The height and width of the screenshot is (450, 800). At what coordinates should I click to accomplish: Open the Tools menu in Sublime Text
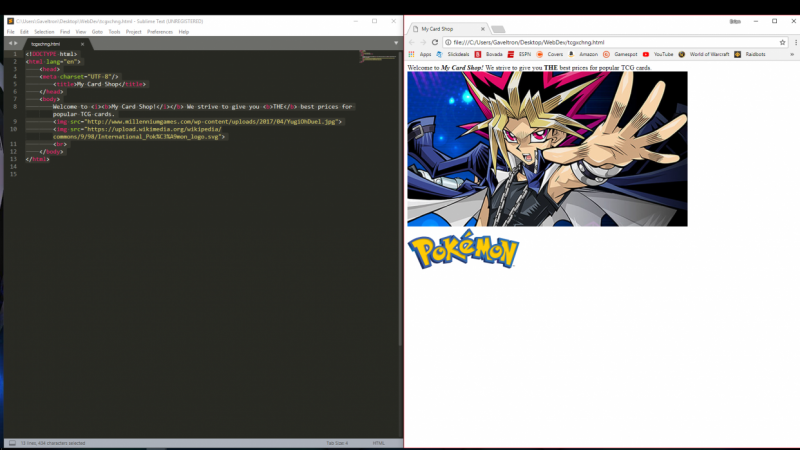pyautogui.click(x=114, y=32)
